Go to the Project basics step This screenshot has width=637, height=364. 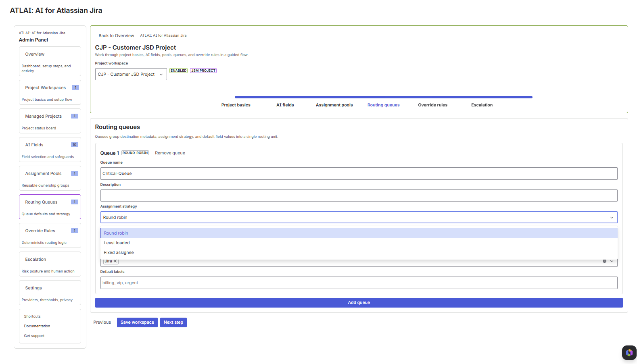236,105
